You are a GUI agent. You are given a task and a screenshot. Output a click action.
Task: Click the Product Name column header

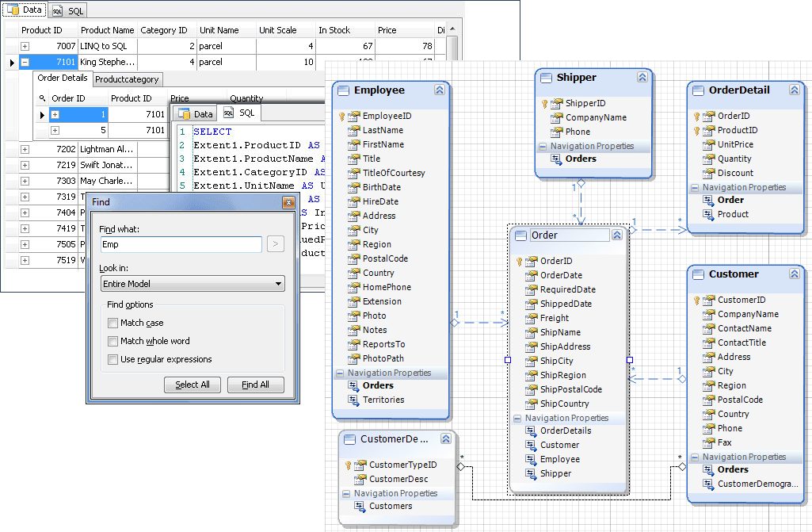[107, 30]
